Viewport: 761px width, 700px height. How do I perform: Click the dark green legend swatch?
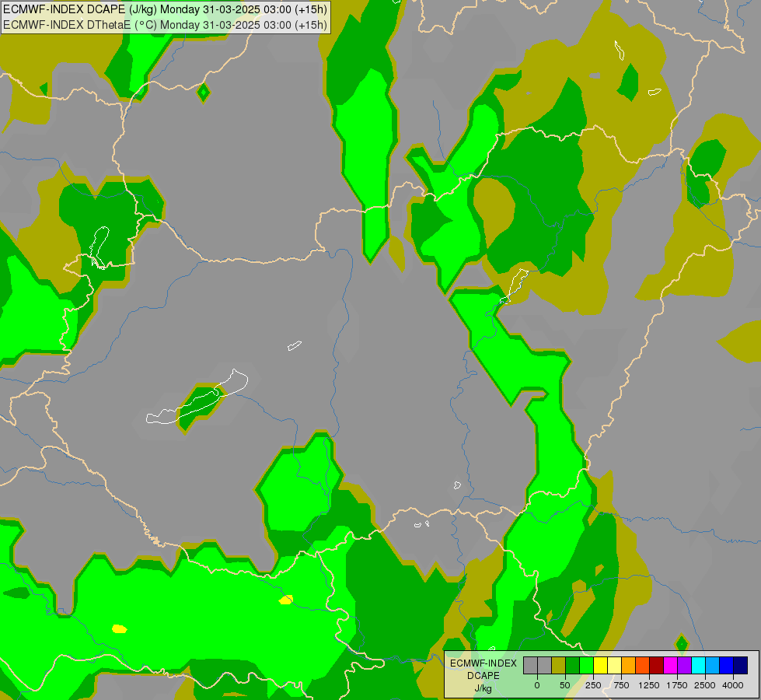pos(573,665)
